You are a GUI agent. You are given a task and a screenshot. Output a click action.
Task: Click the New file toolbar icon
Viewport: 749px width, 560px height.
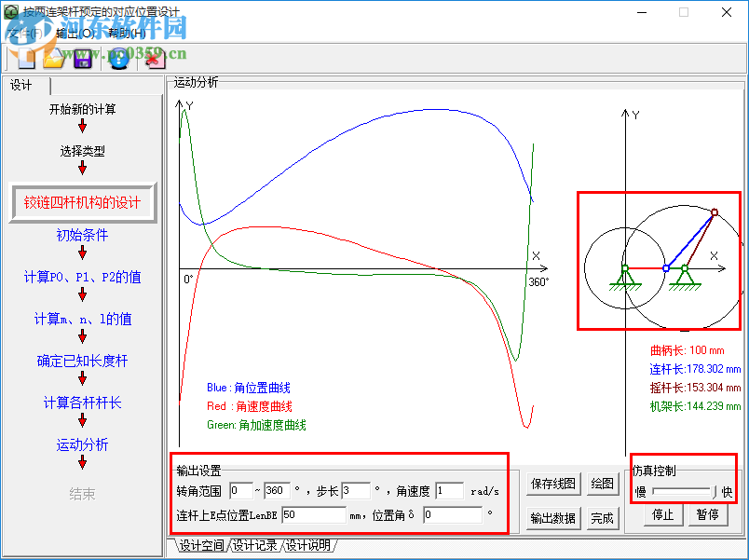(x=25, y=59)
